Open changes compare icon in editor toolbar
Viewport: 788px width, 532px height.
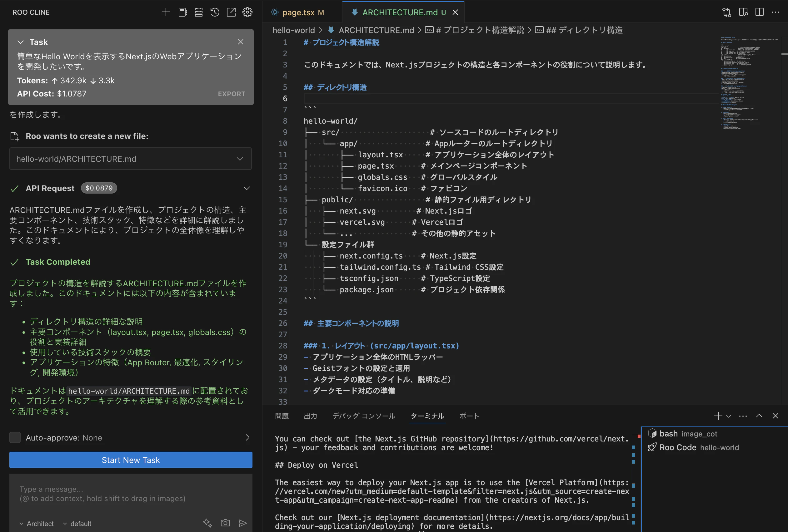[x=727, y=12]
